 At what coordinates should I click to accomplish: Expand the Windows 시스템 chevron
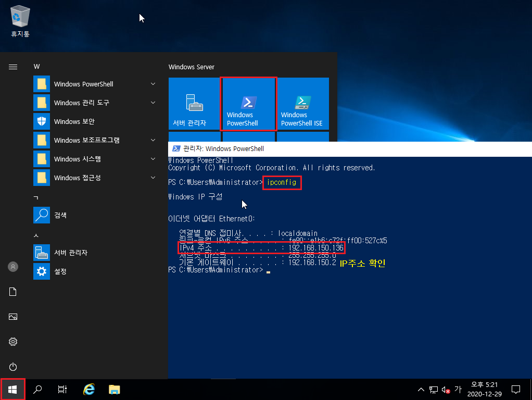click(x=153, y=159)
